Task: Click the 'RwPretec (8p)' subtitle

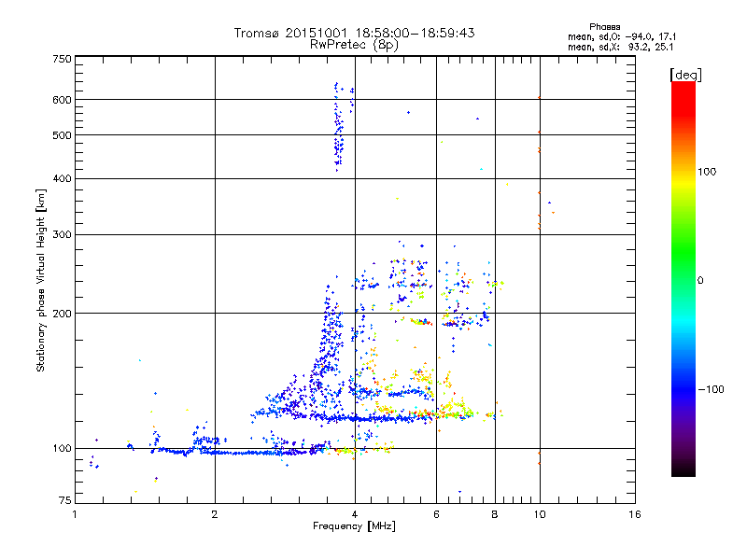Action: (x=354, y=45)
